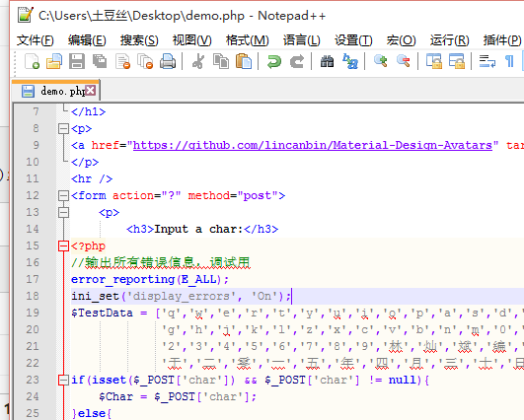Image resolution: width=524 pixels, height=420 pixels.
Task: Open the 插件(P) menu
Action: 502,40
